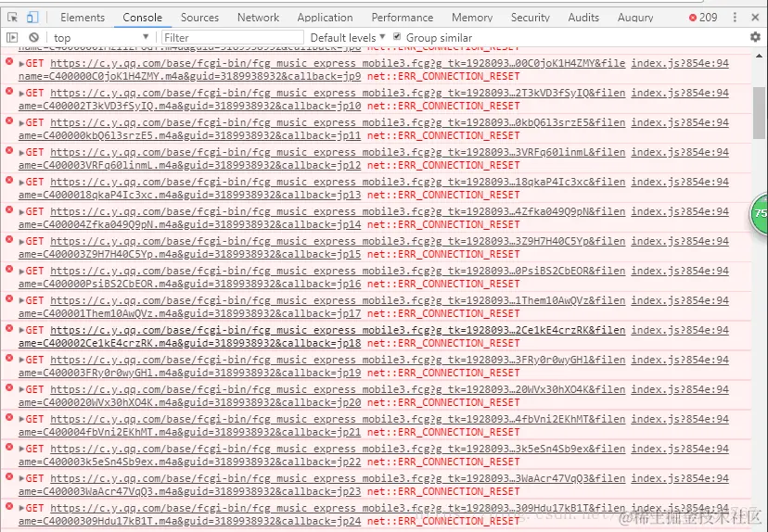Expand the GET request ending in jp17

click(21, 301)
